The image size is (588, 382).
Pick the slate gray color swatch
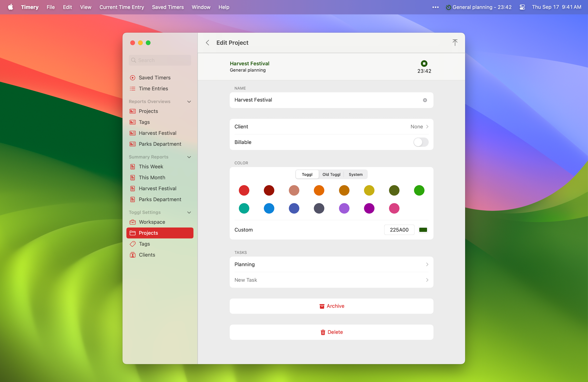tap(319, 208)
